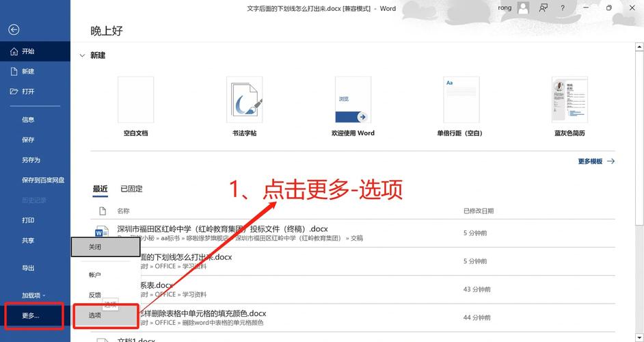Choose 保存 in the sidebar
The image size is (644, 342).
pos(28,140)
